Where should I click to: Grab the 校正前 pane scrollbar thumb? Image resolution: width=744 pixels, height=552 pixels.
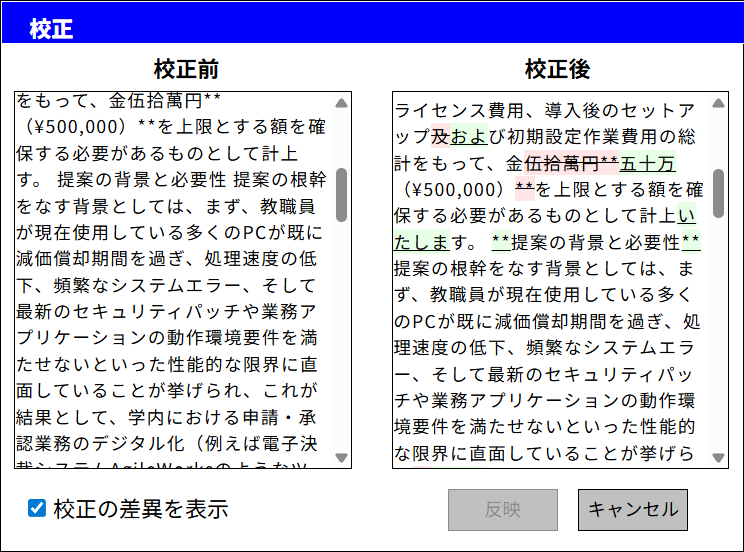(x=341, y=194)
